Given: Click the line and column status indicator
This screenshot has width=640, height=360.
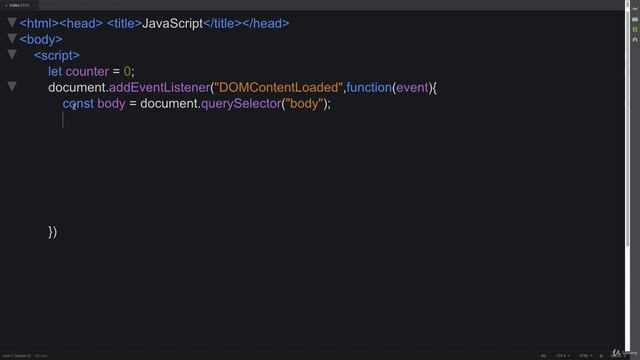Looking at the screenshot, I should point(17,356).
